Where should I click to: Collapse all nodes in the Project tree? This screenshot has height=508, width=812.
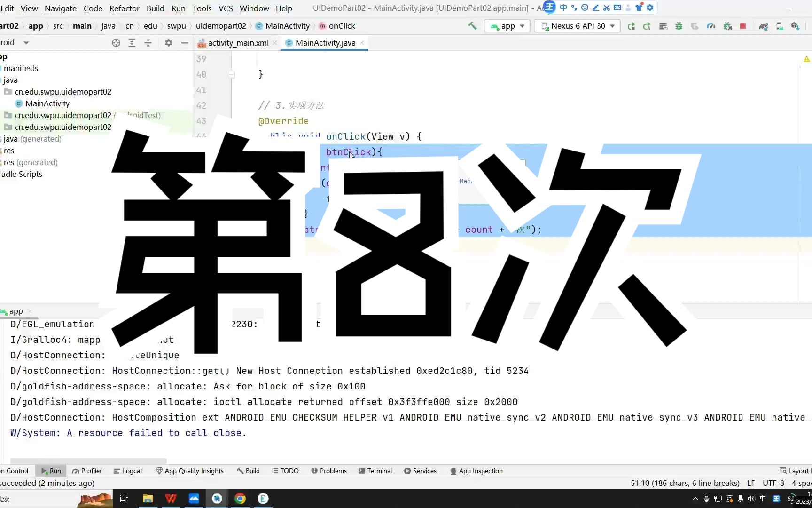(148, 42)
